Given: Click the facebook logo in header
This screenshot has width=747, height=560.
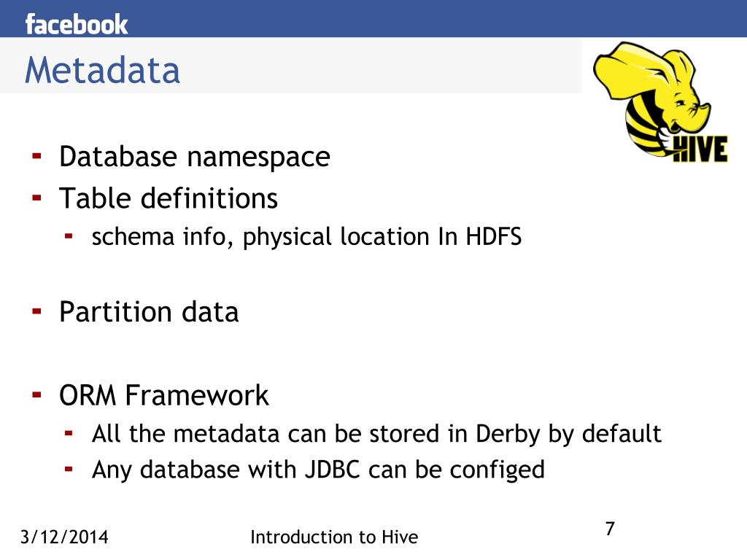Looking at the screenshot, I should point(77,24).
